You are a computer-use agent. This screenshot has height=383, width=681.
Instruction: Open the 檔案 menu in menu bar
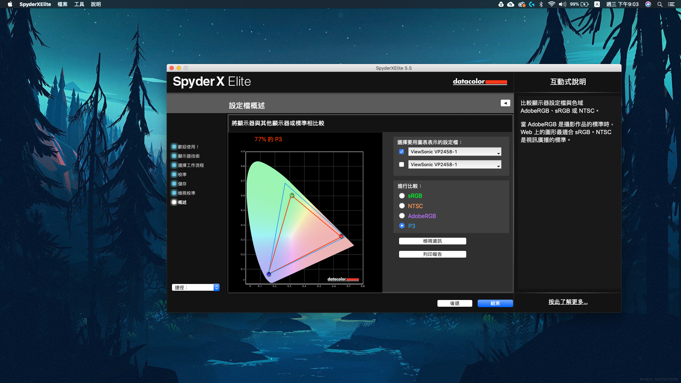tap(63, 4)
